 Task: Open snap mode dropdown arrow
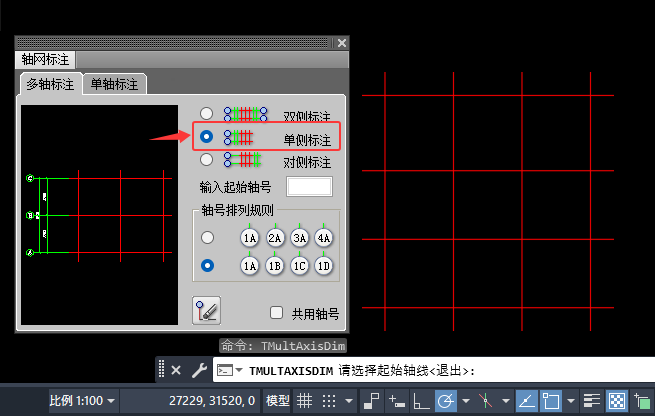coord(349,401)
